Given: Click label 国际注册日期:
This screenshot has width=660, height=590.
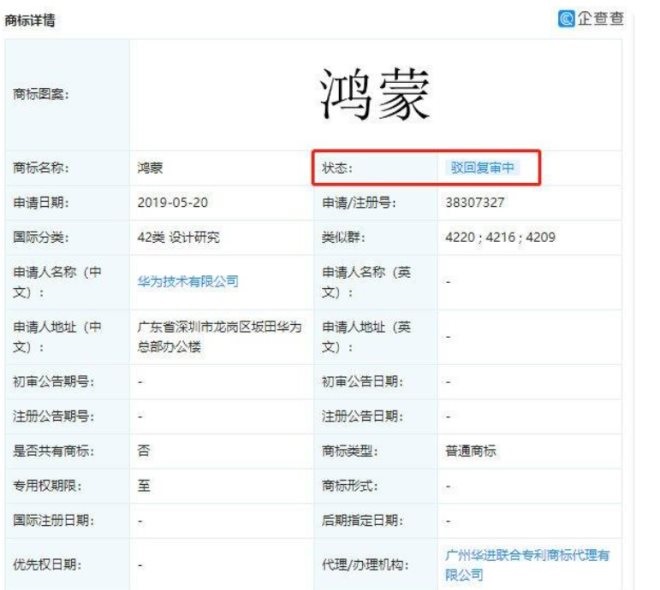Looking at the screenshot, I should tap(53, 521).
